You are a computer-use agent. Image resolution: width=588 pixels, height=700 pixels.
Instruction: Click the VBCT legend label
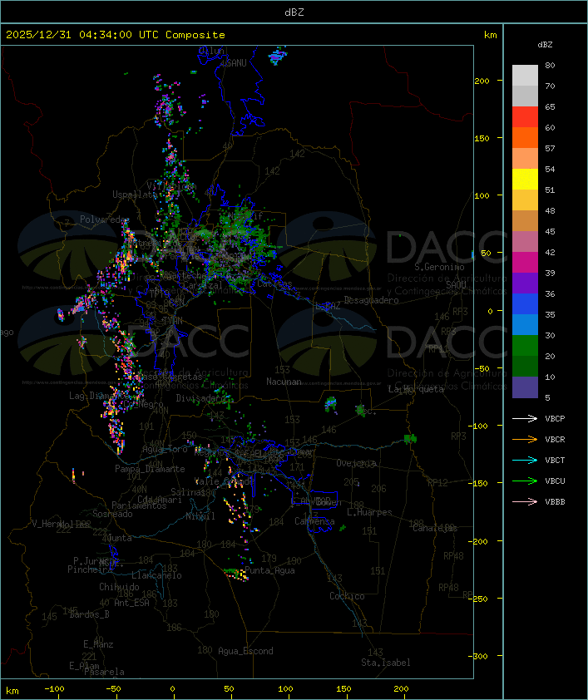pos(555,460)
